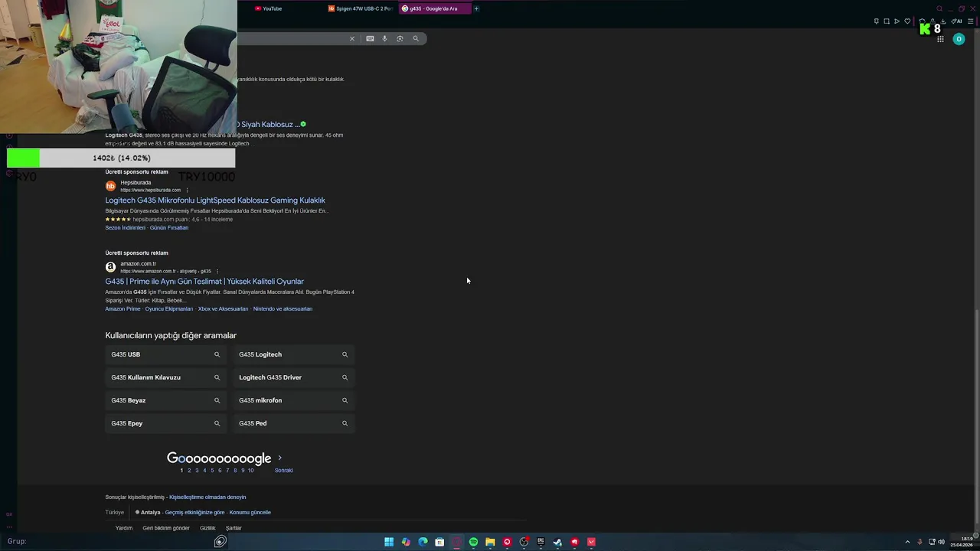Open a new browser tab

point(476,8)
